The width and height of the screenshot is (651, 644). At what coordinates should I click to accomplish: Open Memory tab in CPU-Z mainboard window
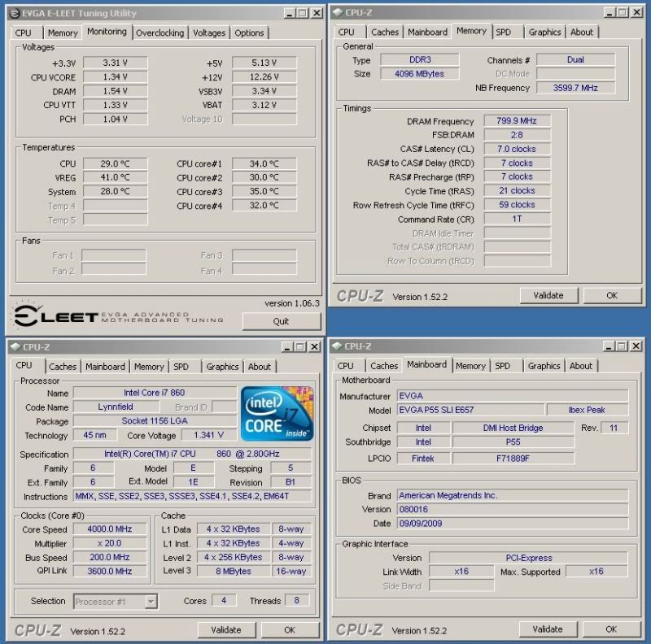point(470,366)
